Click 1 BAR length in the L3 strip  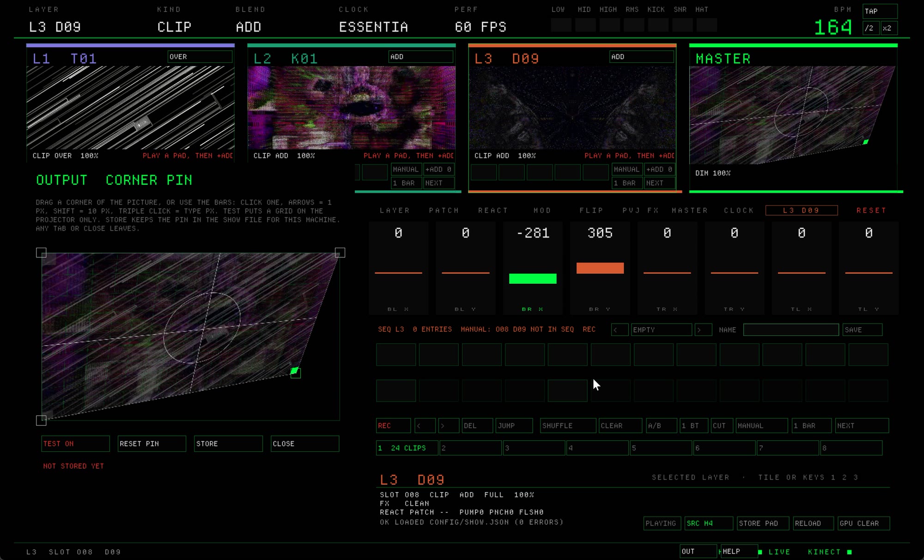[627, 183]
